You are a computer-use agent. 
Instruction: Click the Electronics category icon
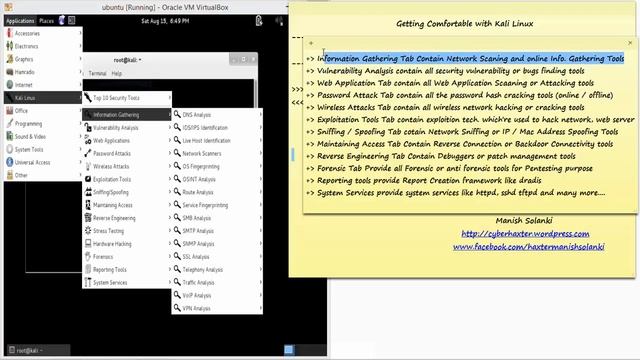(10, 46)
